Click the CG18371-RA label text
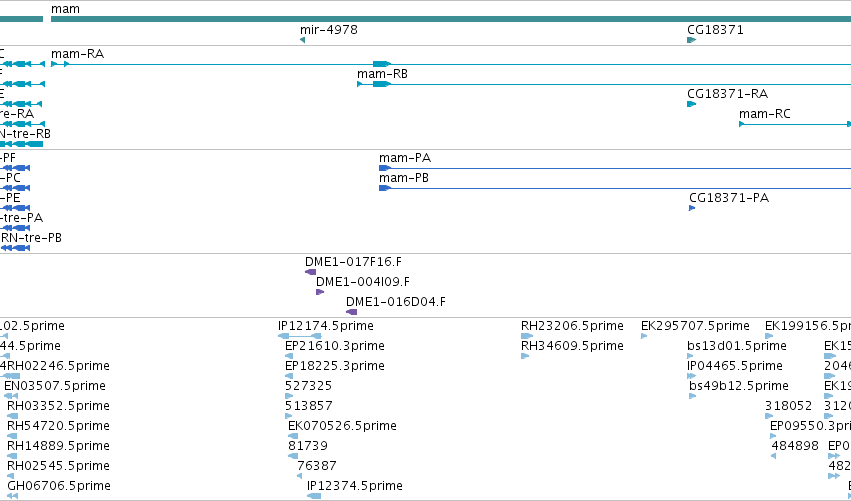The width and height of the screenshot is (851, 501). [728, 94]
